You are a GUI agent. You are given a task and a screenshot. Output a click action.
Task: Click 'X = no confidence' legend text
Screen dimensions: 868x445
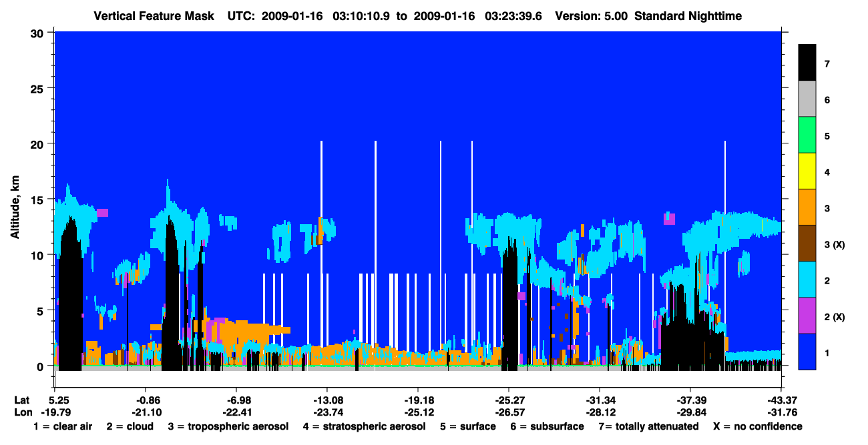point(758,426)
